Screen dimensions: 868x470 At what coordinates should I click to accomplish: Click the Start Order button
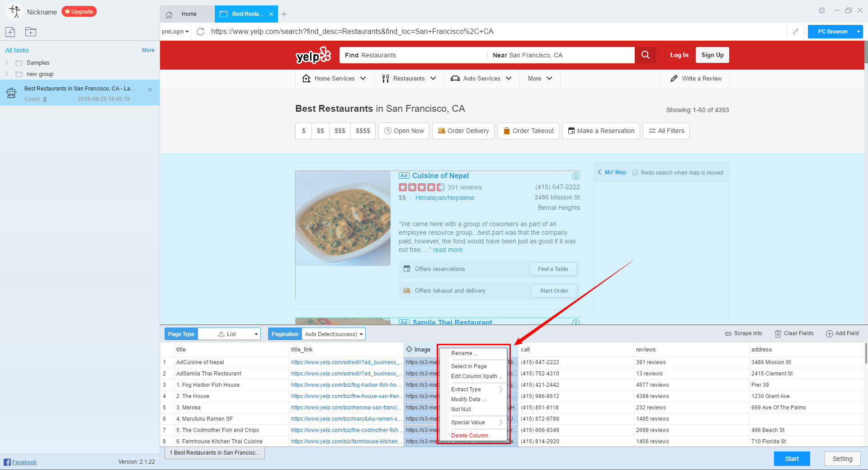(x=554, y=291)
